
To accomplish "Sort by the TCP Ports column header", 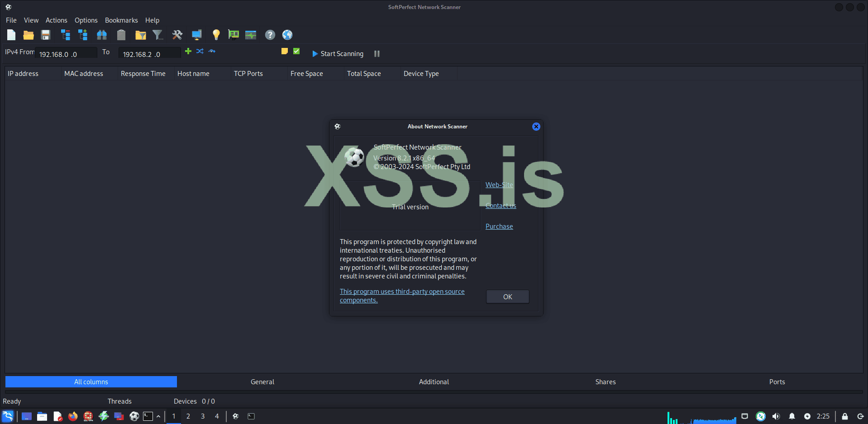I will pos(259,74).
